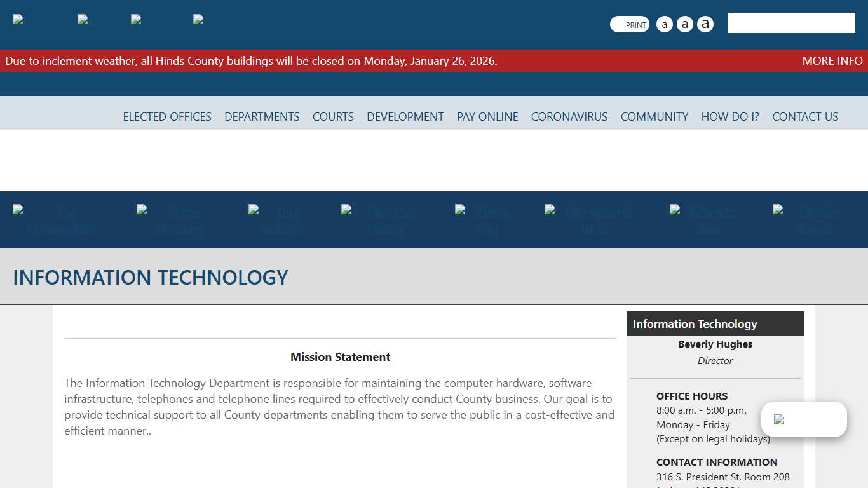Expand the DEPARTMENTS navigation dropdown

[262, 116]
